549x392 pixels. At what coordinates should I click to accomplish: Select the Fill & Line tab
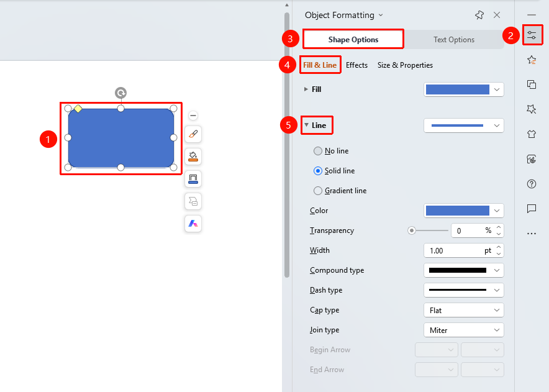(x=320, y=65)
